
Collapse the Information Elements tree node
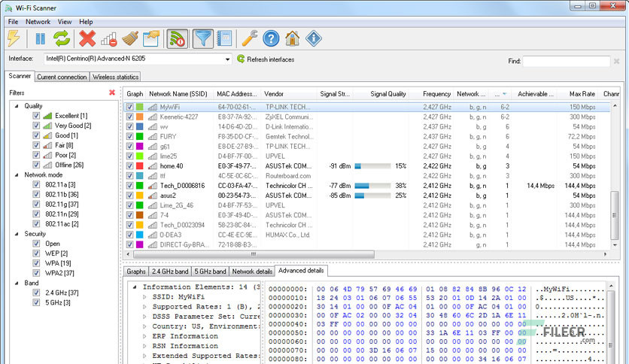135,287
